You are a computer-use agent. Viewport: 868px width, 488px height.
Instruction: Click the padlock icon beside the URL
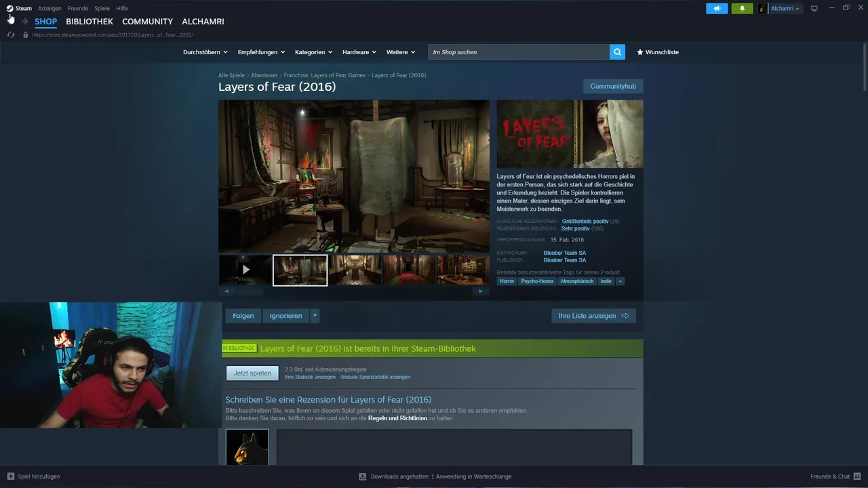(26, 35)
